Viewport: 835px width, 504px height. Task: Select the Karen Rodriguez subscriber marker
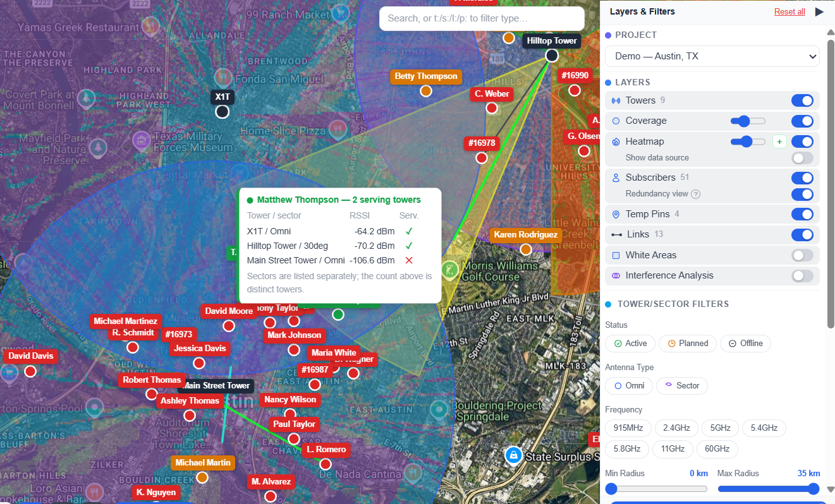pyautogui.click(x=526, y=249)
